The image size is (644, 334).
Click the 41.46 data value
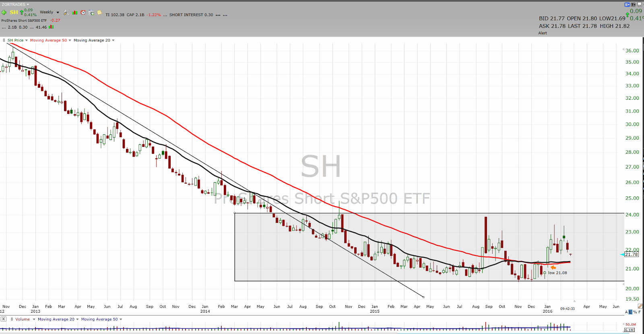pos(41,27)
